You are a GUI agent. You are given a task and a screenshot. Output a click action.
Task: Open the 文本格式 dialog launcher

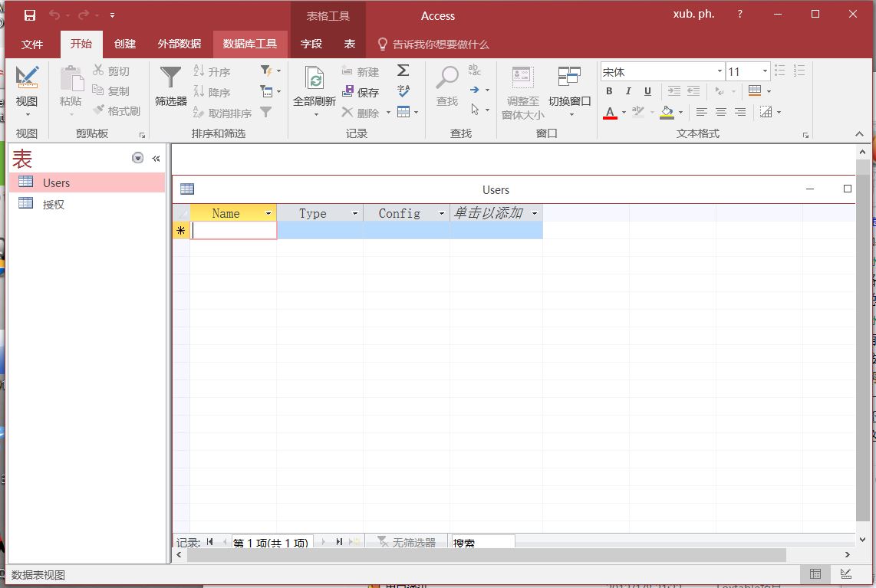coord(805,135)
